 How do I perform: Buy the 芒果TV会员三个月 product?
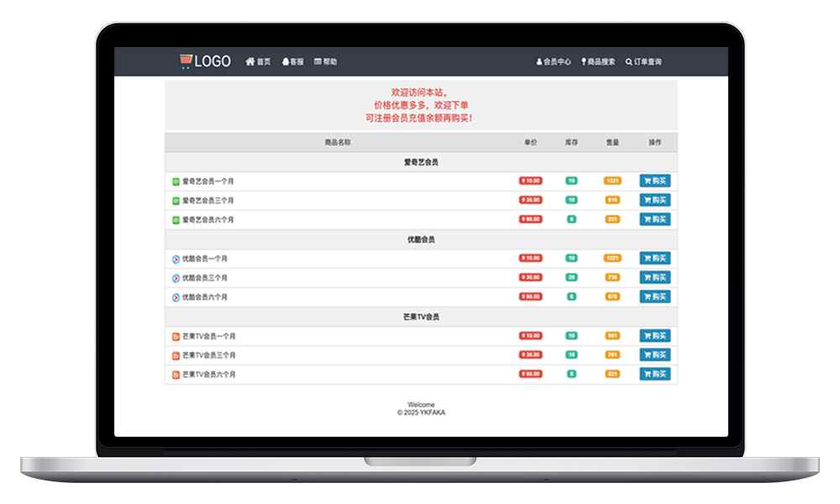coord(654,355)
